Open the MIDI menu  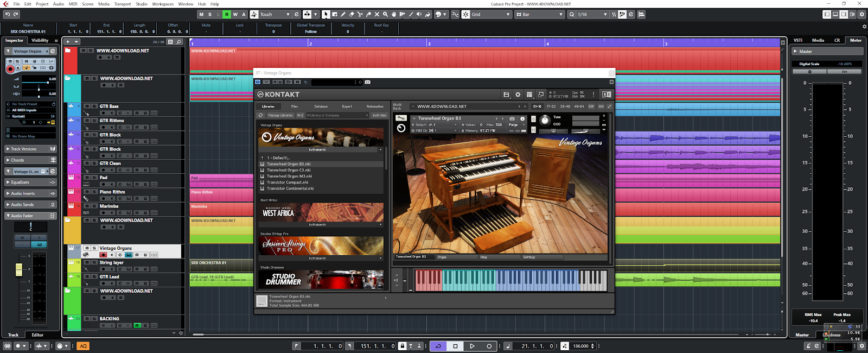[x=73, y=4]
